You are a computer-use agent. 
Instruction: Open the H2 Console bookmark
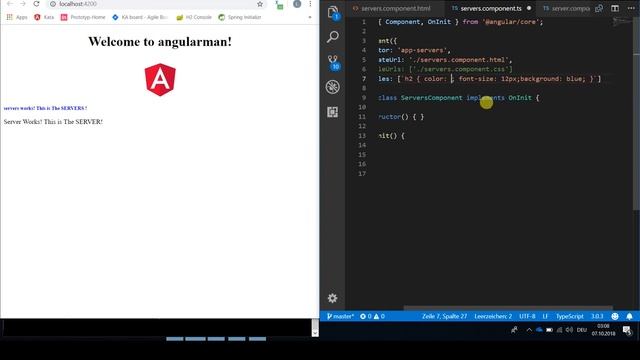194,17
